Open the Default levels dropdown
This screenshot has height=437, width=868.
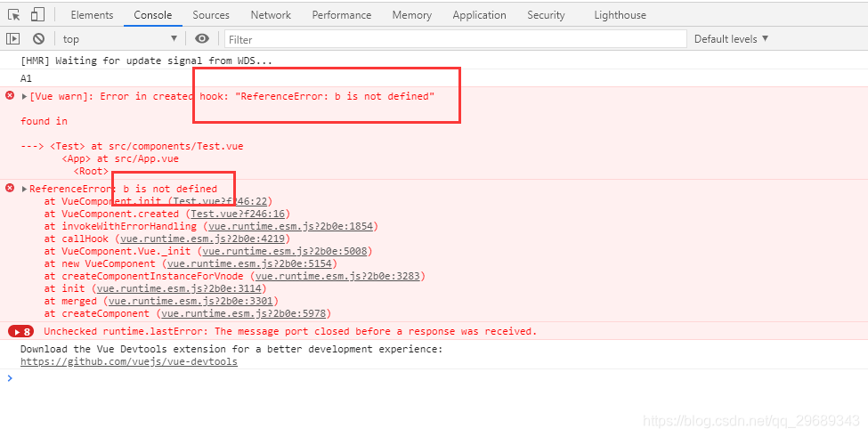click(731, 39)
